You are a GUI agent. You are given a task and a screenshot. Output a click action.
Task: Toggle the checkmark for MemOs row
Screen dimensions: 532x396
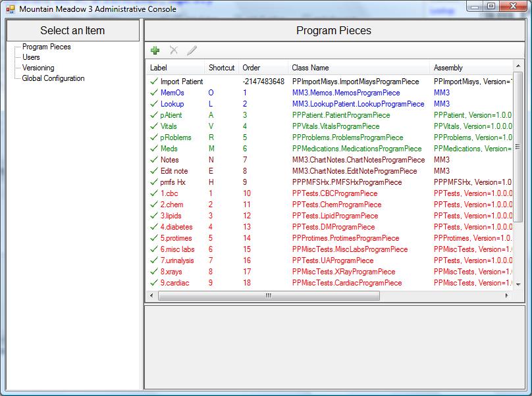click(x=154, y=93)
